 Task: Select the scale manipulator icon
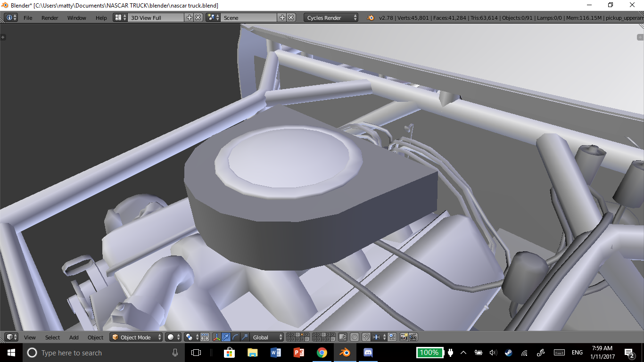(x=244, y=337)
